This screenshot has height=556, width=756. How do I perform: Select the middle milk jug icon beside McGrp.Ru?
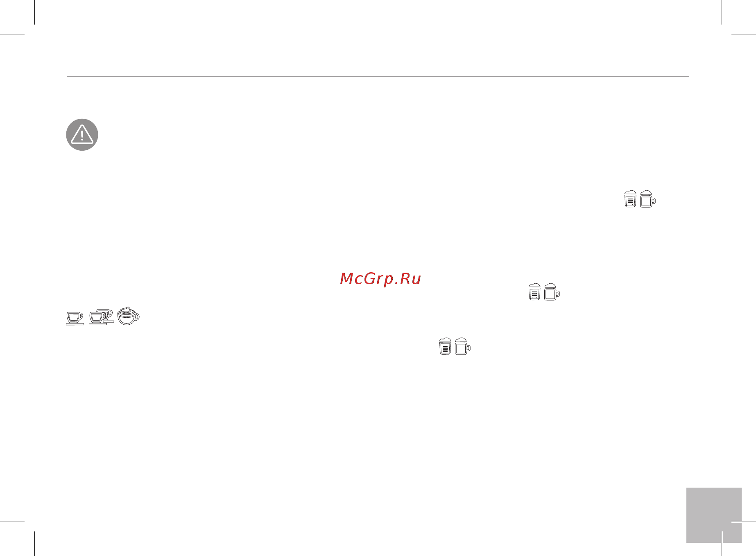tap(534, 292)
